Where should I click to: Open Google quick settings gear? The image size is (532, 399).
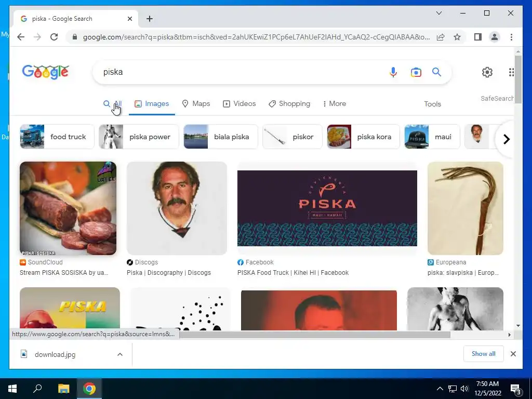tap(487, 72)
